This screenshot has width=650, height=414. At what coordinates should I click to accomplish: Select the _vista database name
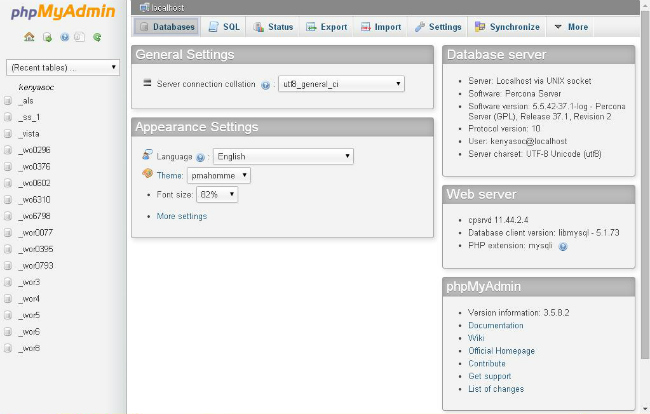(x=29, y=134)
